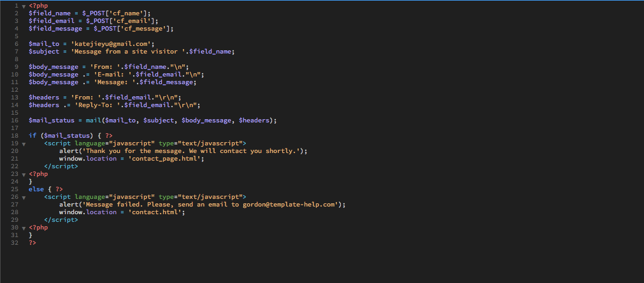Click the $mail_to variable on line 6

pos(44,44)
